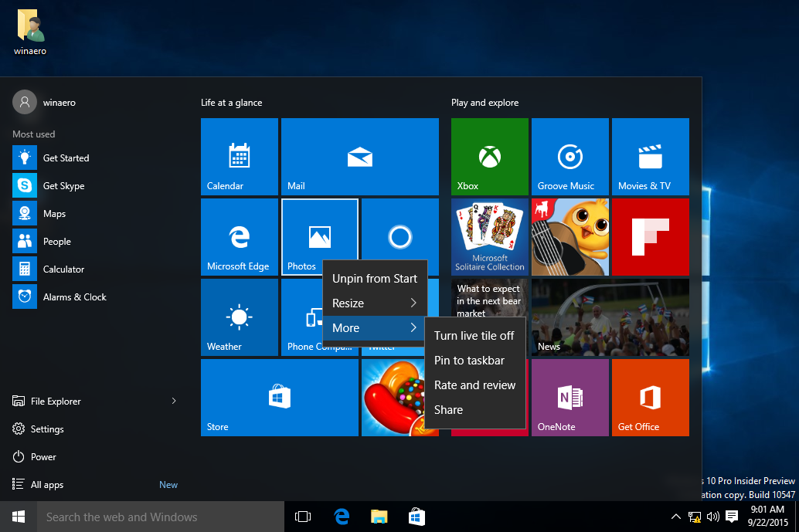Show hidden system tray icons
Image resolution: width=799 pixels, height=532 pixels.
pyautogui.click(x=675, y=517)
